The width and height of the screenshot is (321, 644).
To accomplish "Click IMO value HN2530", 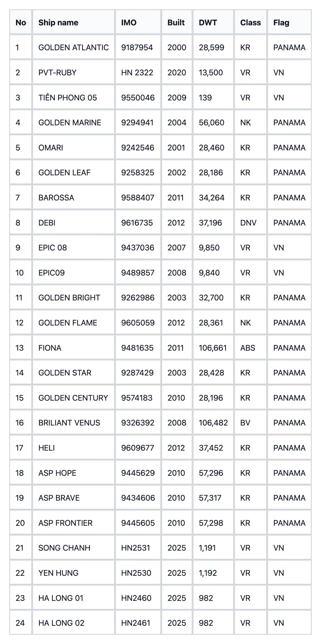I will (x=136, y=573).
